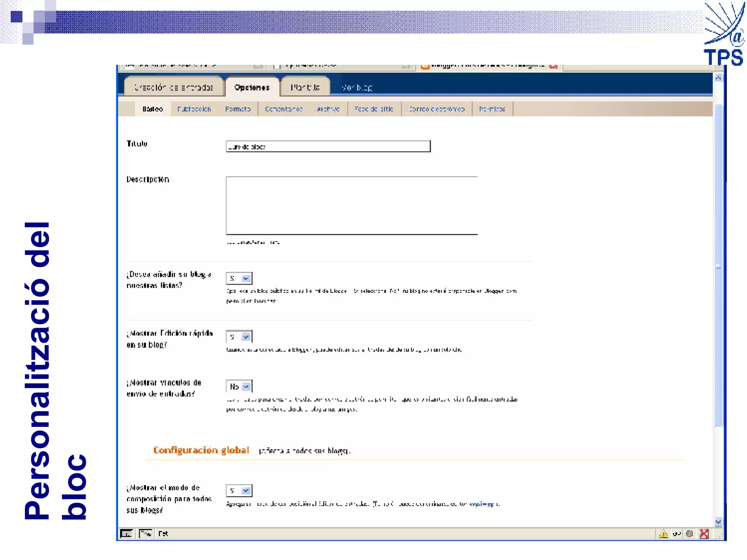747x560 pixels.
Task: Click the orange Blogger favicon on browser tab
Action: pos(425,66)
